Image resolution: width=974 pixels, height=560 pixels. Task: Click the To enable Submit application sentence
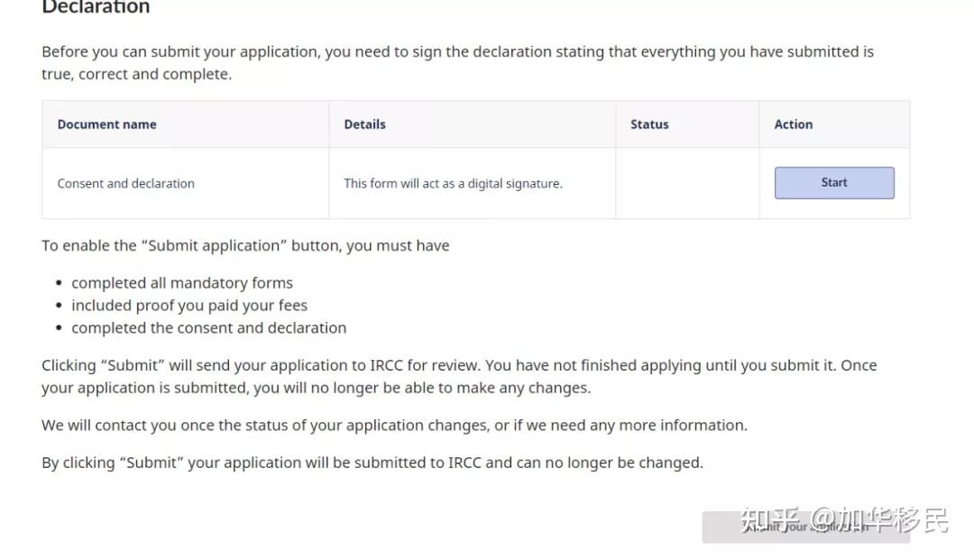tap(245, 245)
